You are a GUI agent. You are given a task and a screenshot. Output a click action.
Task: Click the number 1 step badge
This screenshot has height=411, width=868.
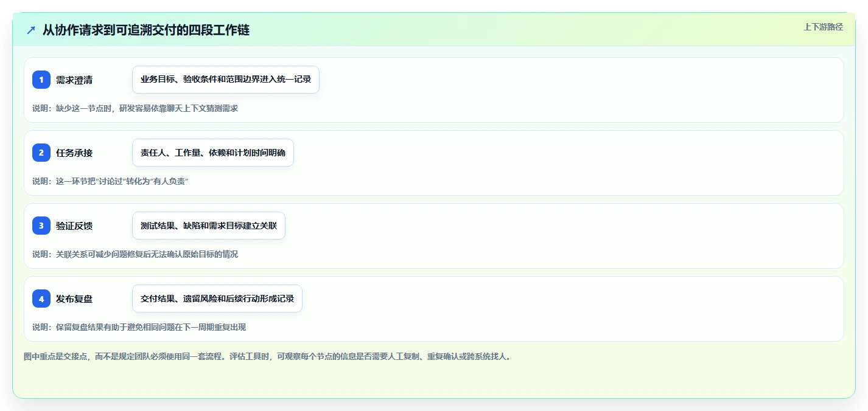[x=41, y=80]
